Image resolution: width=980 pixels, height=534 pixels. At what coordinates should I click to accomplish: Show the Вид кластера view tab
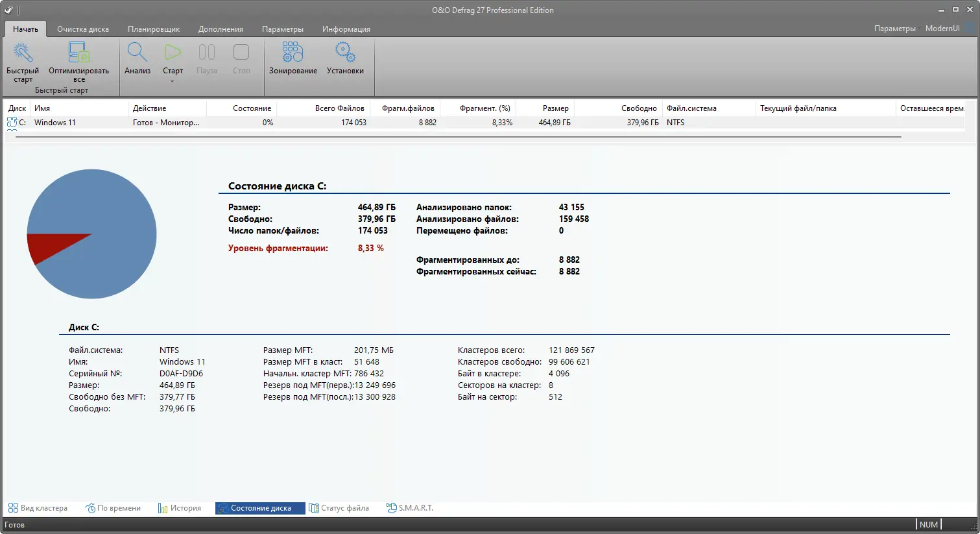tap(38, 508)
